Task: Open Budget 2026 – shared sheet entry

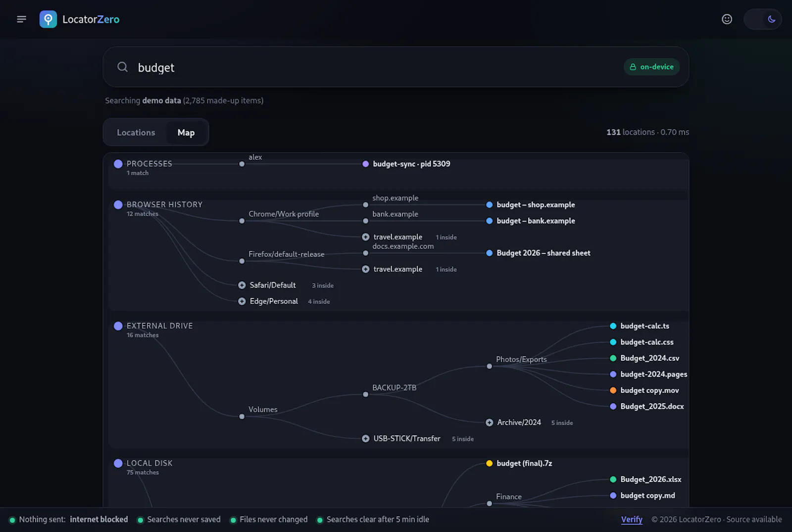Action: tap(539, 253)
